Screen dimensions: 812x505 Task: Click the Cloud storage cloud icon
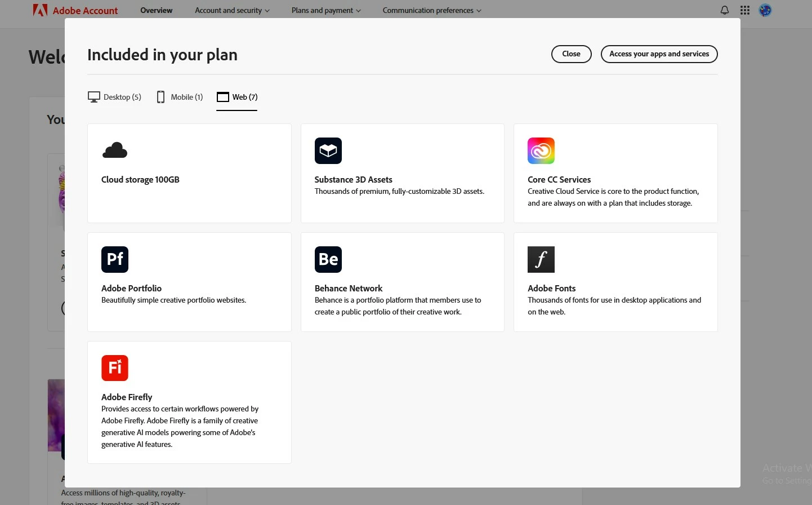tap(115, 150)
